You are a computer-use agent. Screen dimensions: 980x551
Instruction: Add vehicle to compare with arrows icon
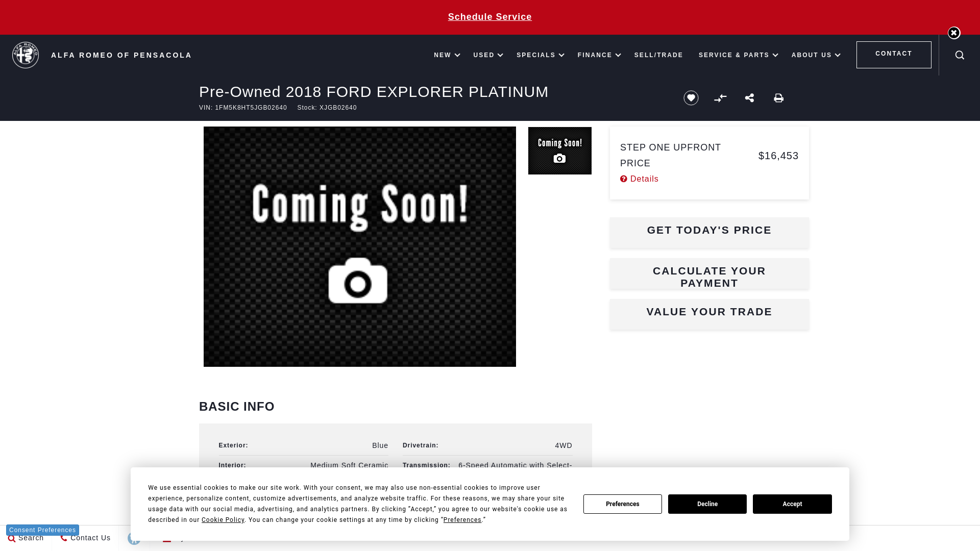coord(720,98)
